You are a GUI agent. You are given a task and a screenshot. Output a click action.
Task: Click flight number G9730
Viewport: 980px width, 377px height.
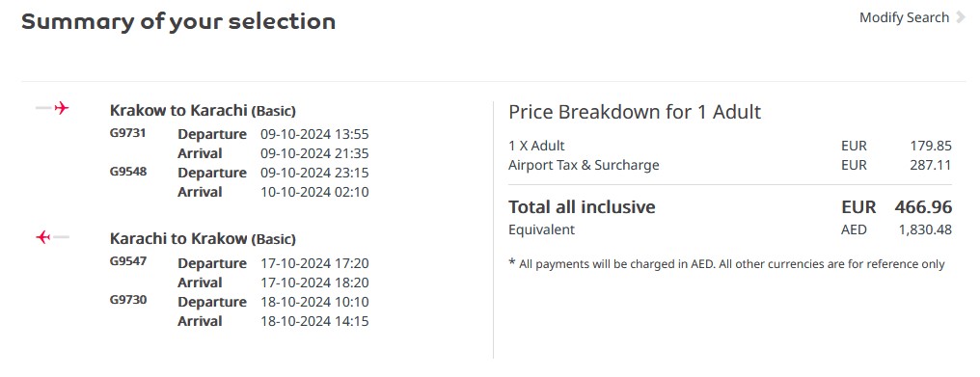coord(128,300)
